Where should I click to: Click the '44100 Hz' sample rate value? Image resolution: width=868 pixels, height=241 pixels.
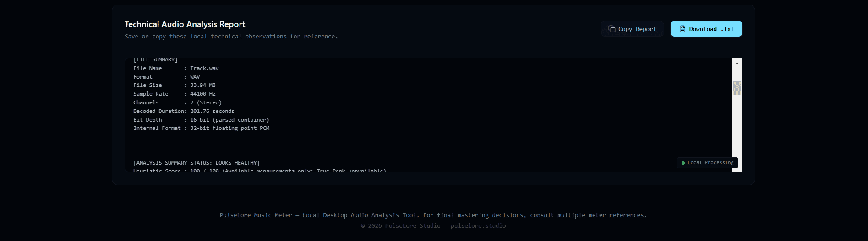[203, 94]
